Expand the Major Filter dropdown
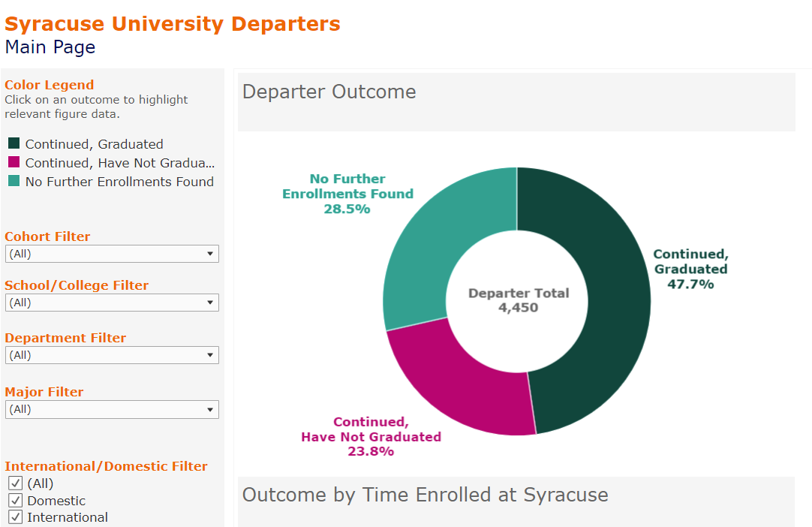This screenshot has width=812, height=527. pos(112,409)
